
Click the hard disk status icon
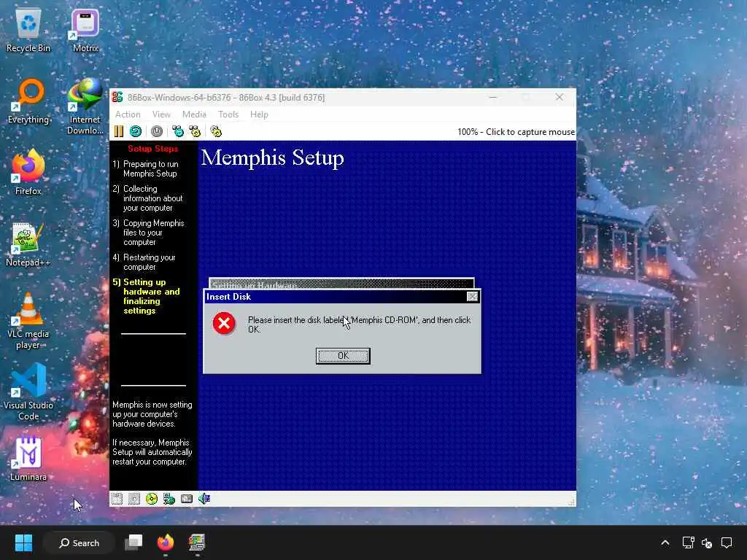(187, 499)
